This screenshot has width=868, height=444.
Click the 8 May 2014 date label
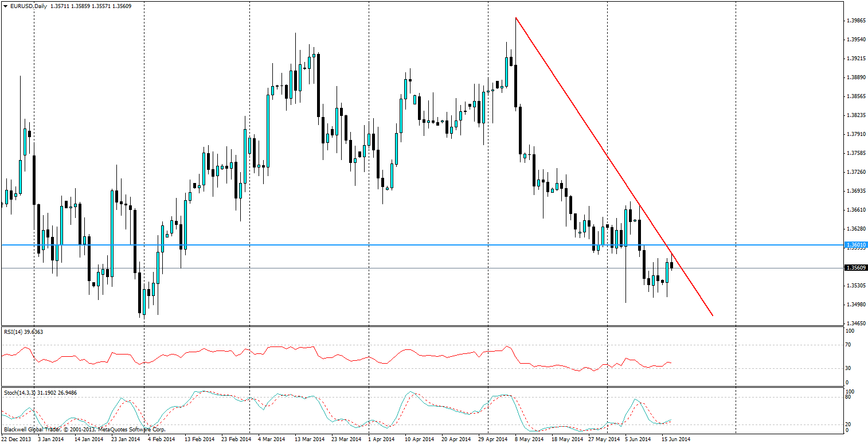coord(529,439)
